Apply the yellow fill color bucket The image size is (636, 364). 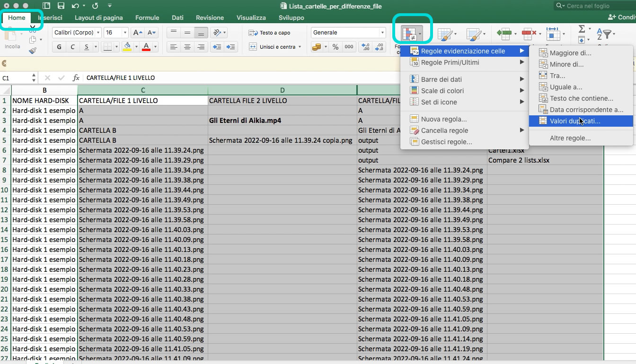127,47
